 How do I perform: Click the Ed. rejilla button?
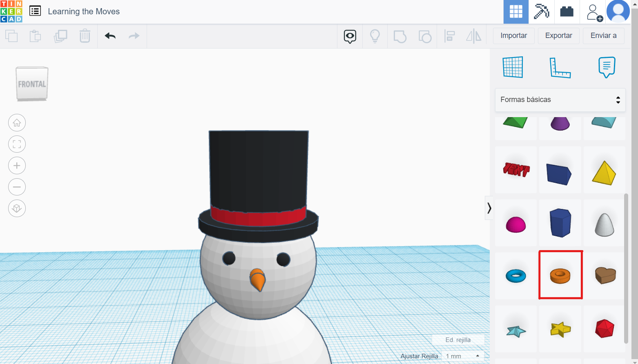pos(458,340)
